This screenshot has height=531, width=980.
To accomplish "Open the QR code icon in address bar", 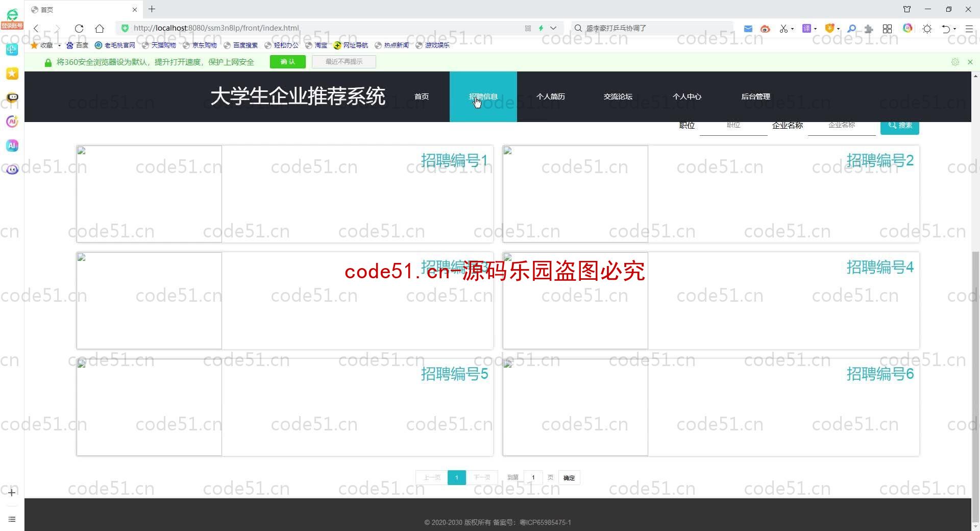I will [x=528, y=28].
